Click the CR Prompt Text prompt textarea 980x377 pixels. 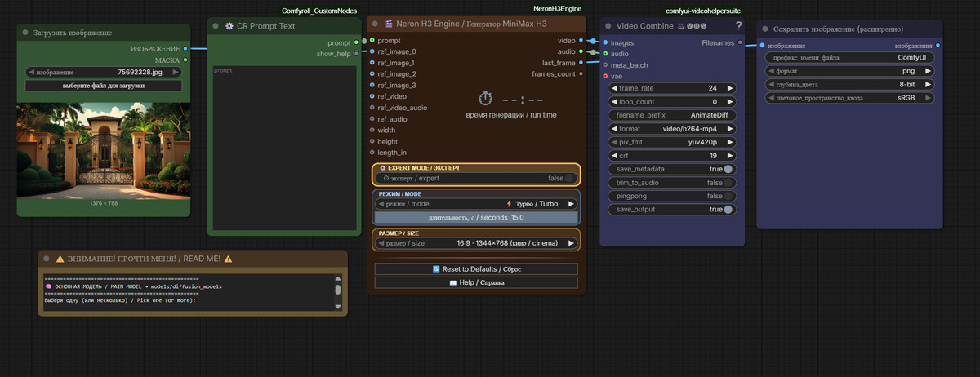point(284,147)
